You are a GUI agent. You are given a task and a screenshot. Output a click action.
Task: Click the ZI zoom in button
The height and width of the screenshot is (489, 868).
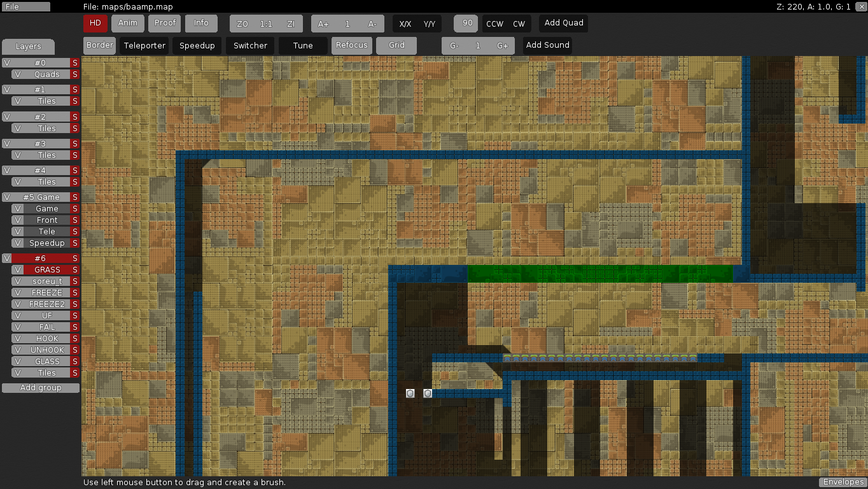[291, 24]
